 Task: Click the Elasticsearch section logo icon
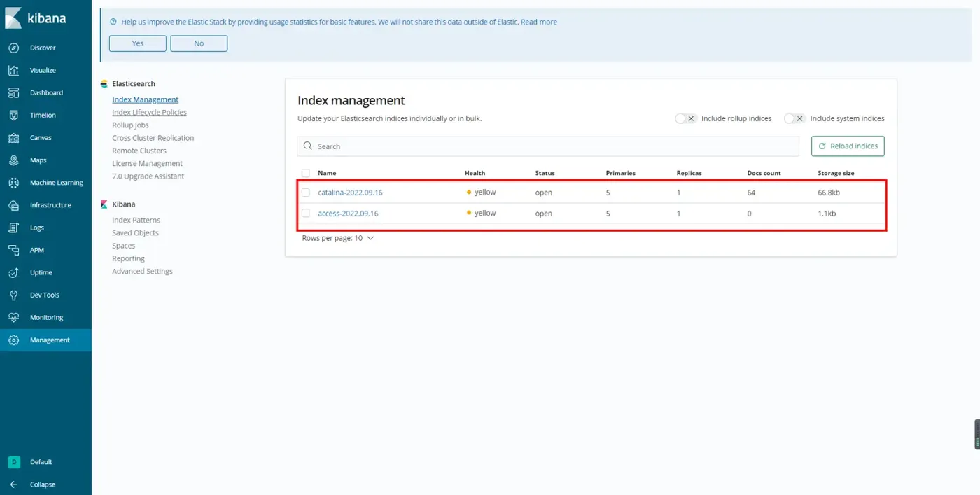click(104, 84)
